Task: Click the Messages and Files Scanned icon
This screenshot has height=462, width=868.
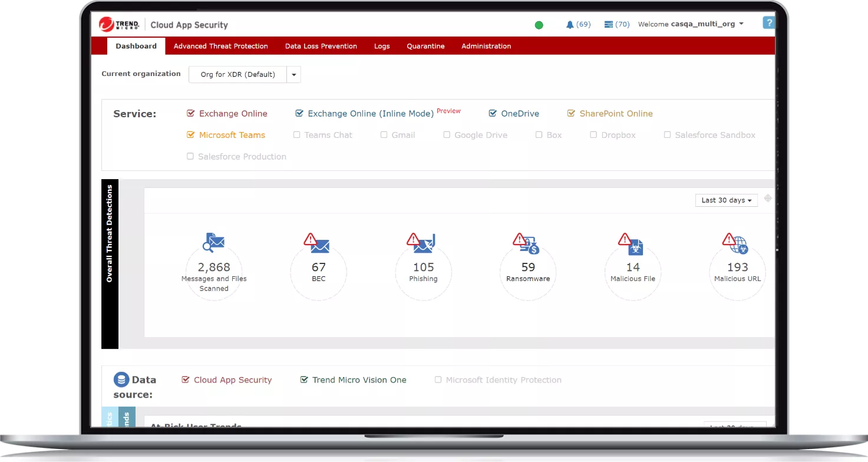Action: pyautogui.click(x=214, y=242)
